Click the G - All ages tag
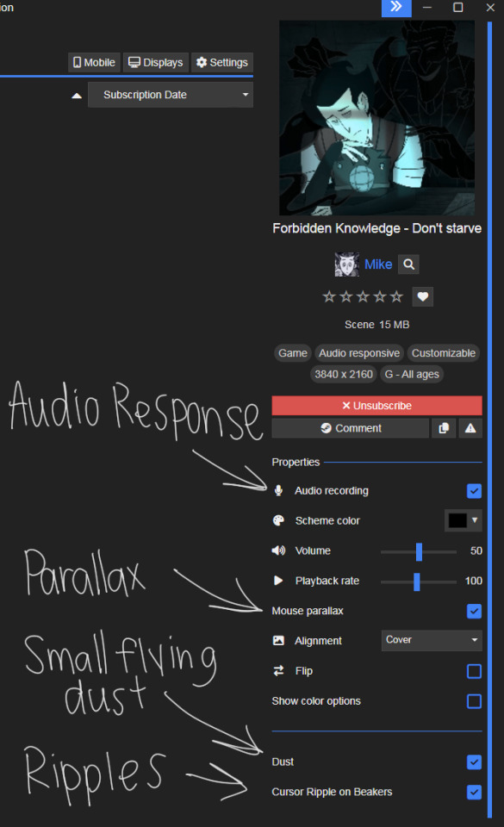The image size is (504, 827). pos(412,374)
